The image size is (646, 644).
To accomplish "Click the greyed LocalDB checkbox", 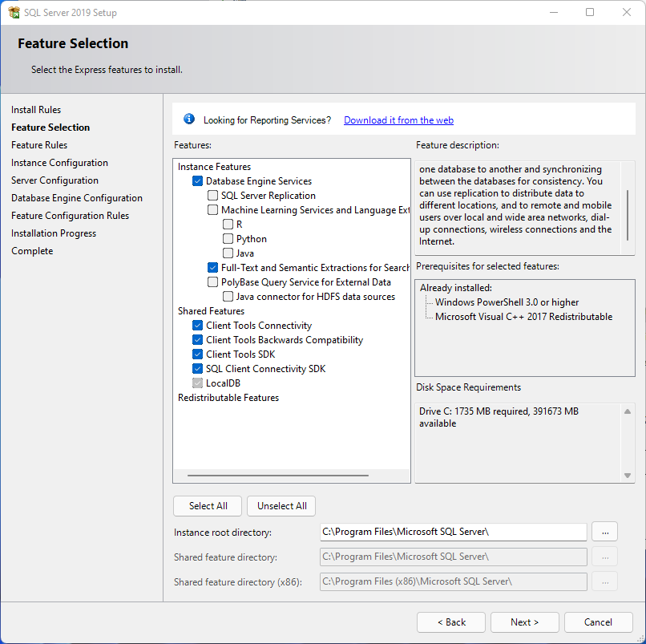I will point(197,383).
